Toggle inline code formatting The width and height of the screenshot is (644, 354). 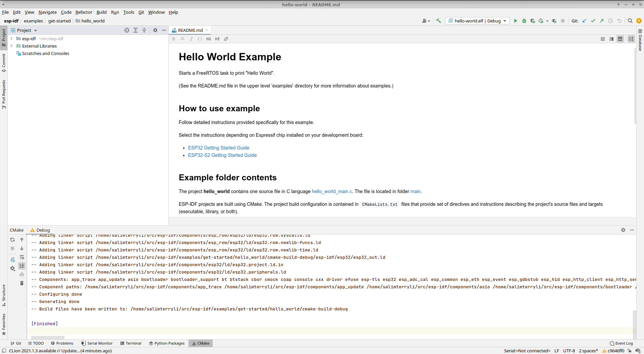[200, 39]
